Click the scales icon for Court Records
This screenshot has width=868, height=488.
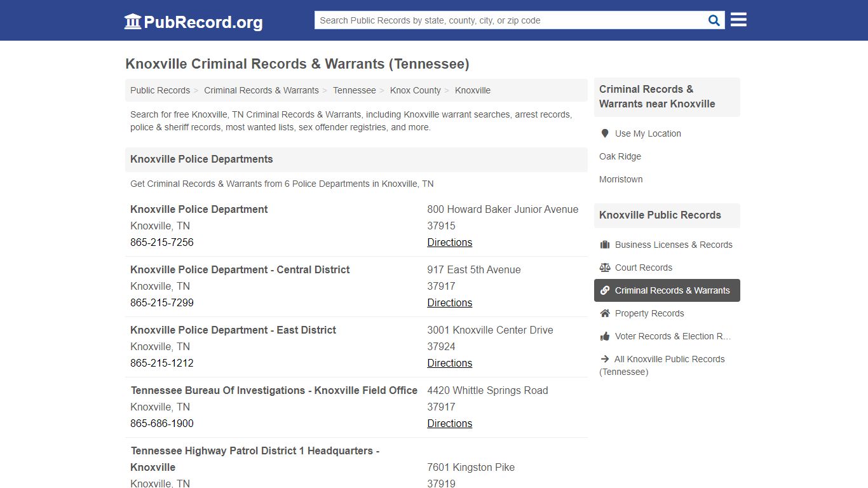tap(605, 268)
